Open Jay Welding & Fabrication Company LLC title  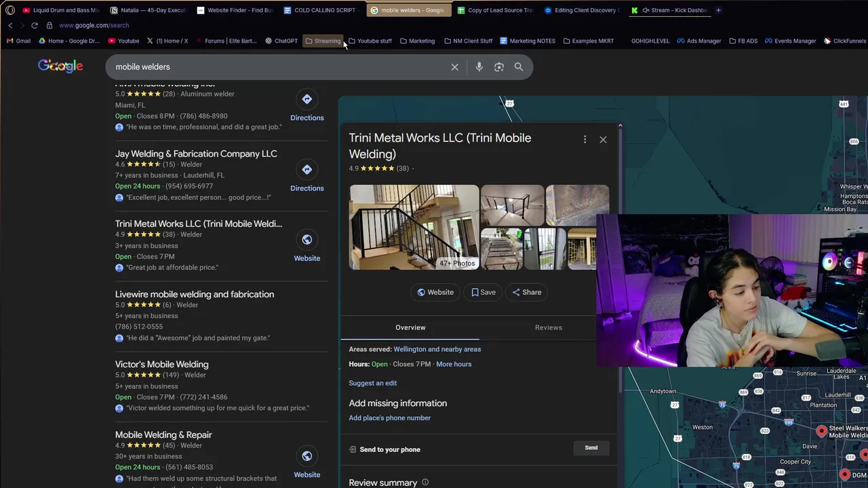point(196,154)
